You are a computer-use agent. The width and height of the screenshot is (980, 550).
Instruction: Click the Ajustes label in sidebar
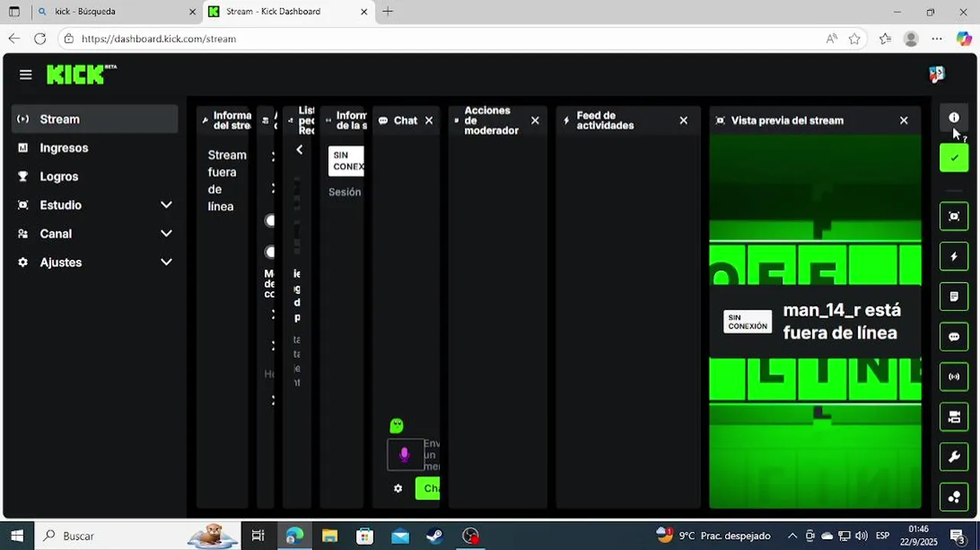click(x=60, y=262)
